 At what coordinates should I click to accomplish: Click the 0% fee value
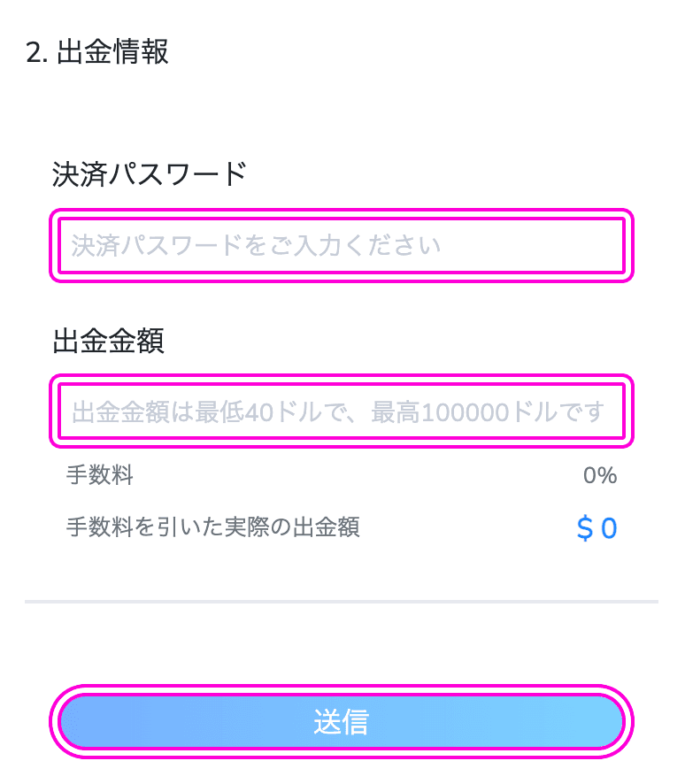600,475
